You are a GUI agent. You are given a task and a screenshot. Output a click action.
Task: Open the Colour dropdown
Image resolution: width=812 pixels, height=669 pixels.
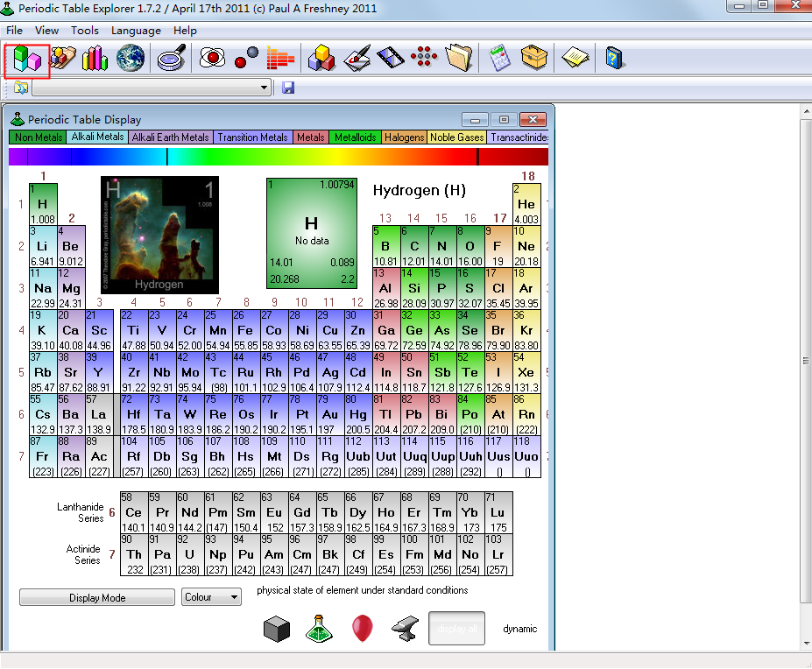[x=211, y=597]
